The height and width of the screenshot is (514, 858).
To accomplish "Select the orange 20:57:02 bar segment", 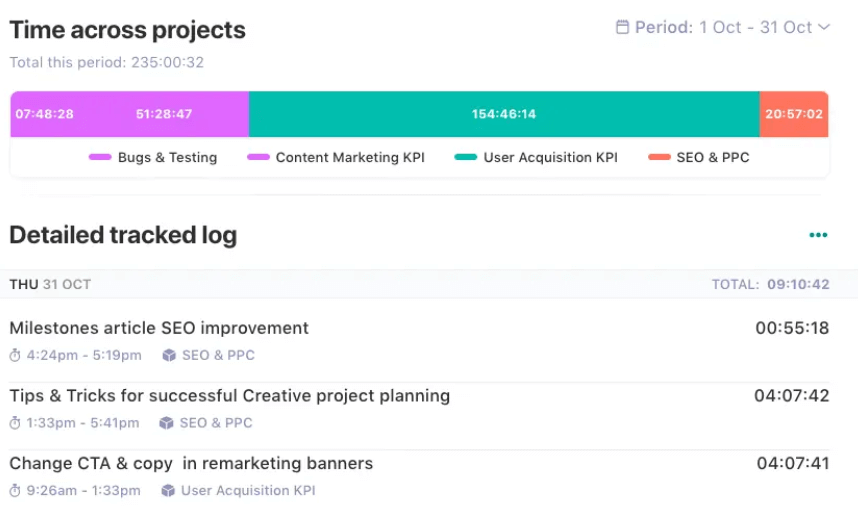I will click(794, 114).
